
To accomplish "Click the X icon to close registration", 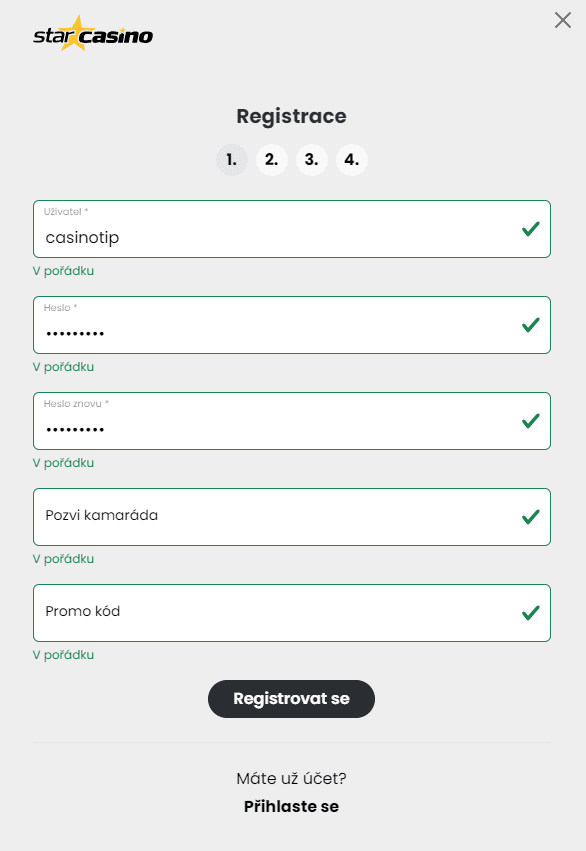I will point(562,20).
